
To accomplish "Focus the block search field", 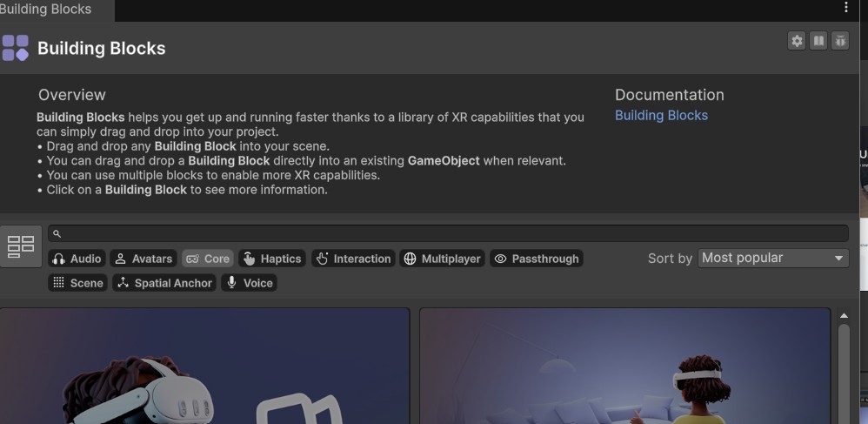I will (449, 233).
